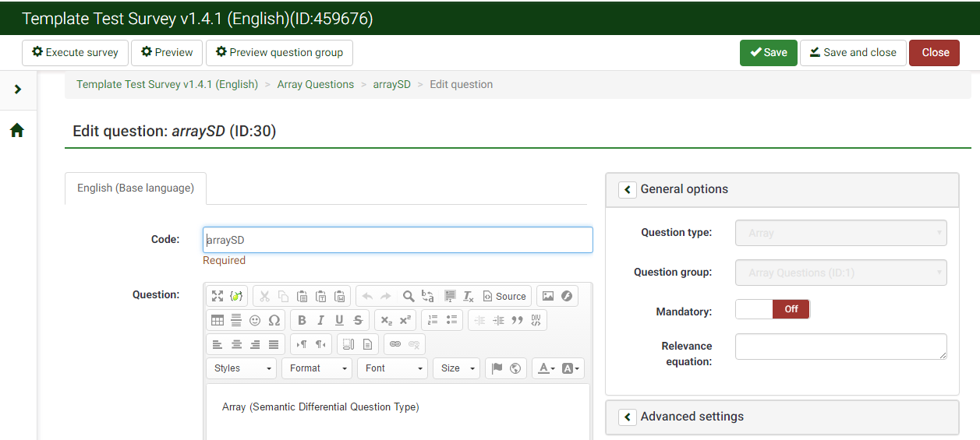Insert a smiley emoticon
This screenshot has height=440, width=980.
255,320
